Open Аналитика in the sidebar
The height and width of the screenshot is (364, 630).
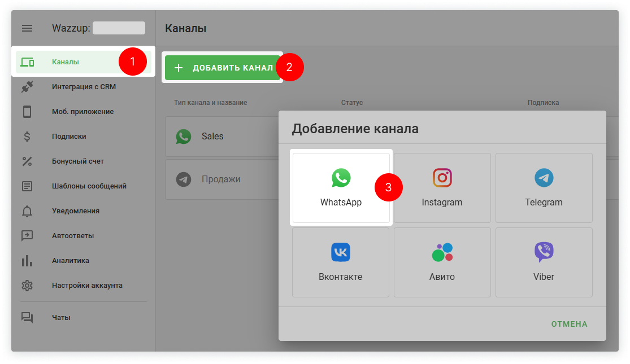point(71,261)
